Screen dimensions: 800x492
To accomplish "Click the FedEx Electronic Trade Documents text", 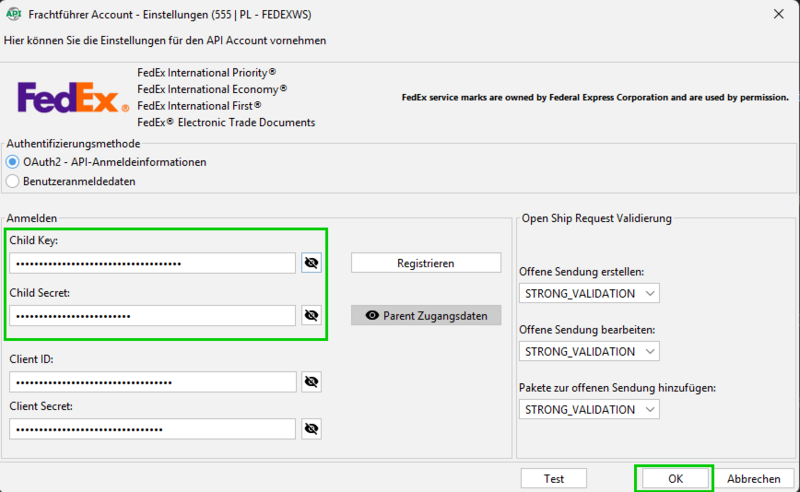I will pos(226,122).
